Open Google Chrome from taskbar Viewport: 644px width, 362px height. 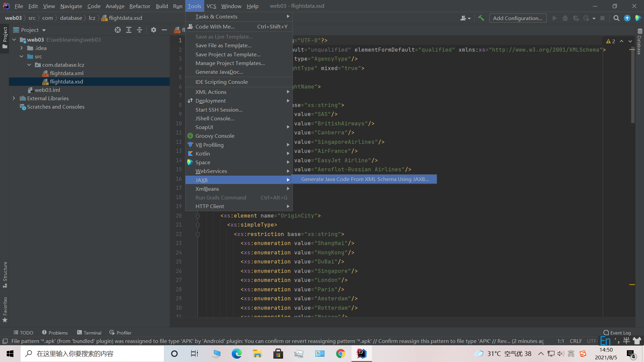pos(340,354)
